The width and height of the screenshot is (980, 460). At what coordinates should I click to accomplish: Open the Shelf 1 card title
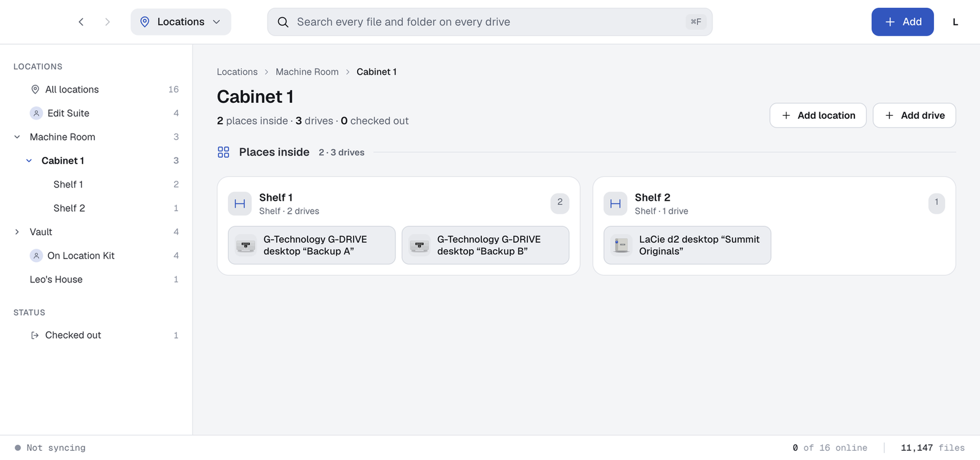click(276, 197)
